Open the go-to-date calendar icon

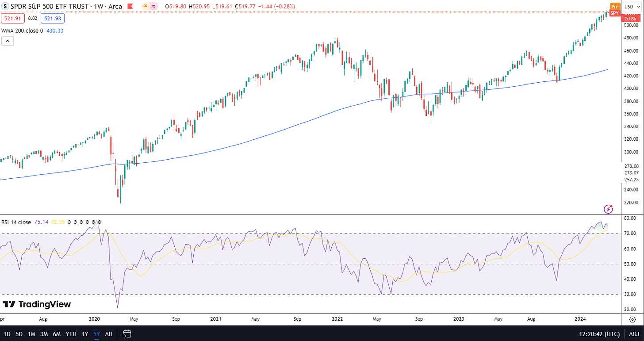pyautogui.click(x=127, y=333)
